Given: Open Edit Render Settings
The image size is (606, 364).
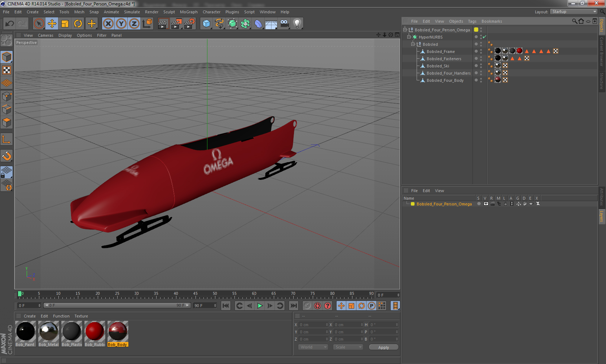Looking at the screenshot, I should point(190,24).
